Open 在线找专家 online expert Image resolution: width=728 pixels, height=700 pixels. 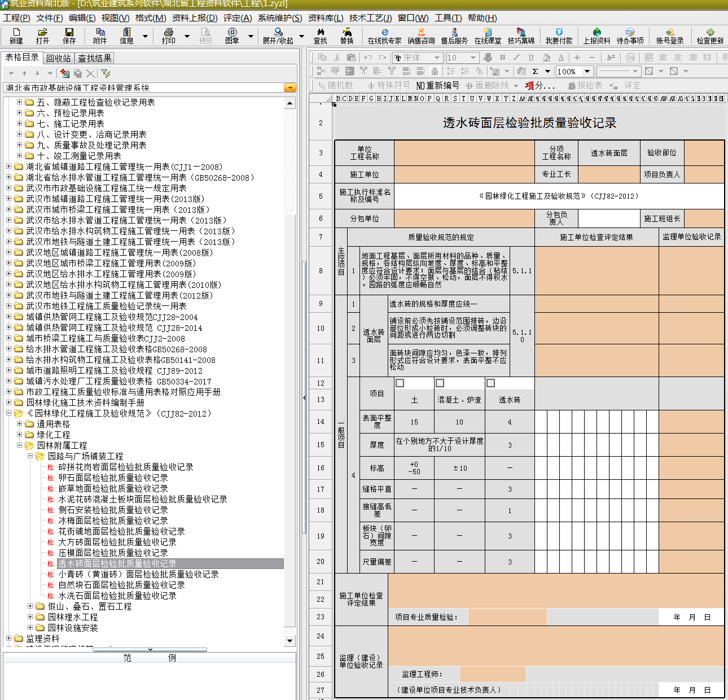point(384,36)
